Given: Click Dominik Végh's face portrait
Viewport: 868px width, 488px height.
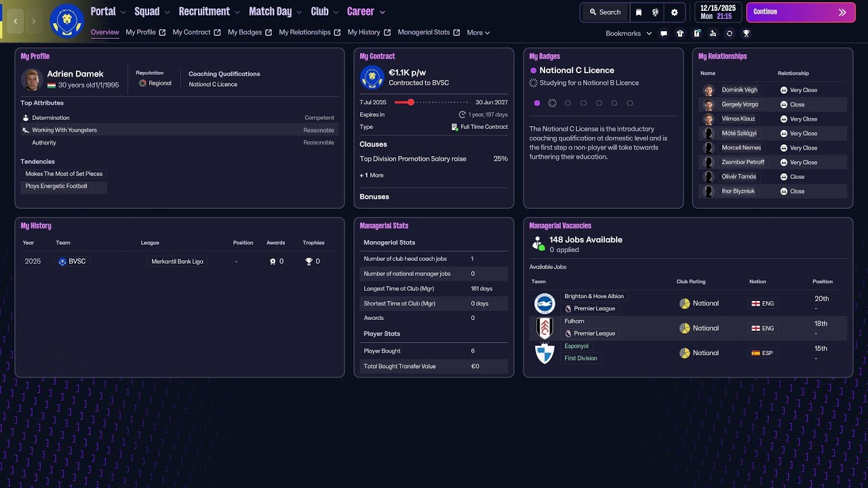Looking at the screenshot, I should [x=709, y=90].
